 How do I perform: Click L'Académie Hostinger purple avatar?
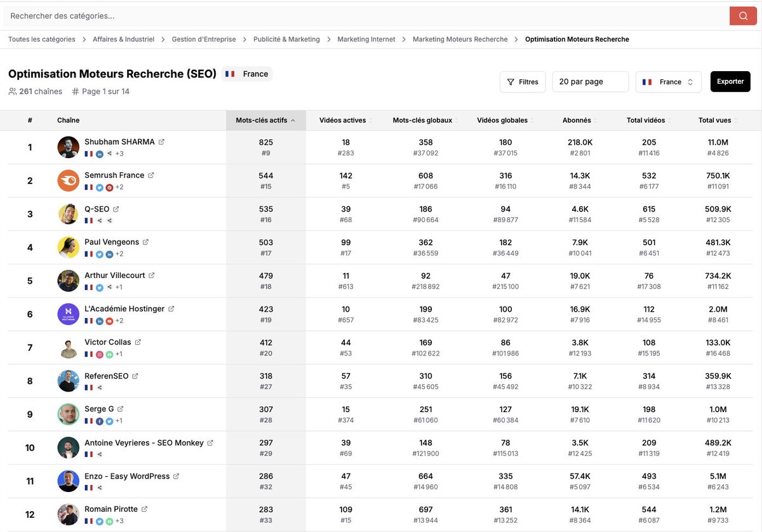click(x=69, y=314)
